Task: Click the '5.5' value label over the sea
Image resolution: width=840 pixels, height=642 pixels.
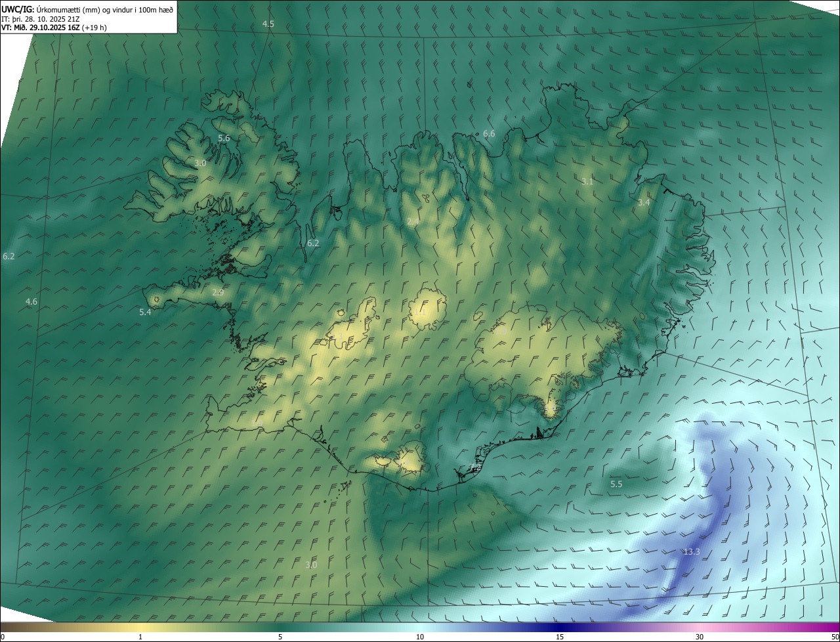Action: pos(616,484)
